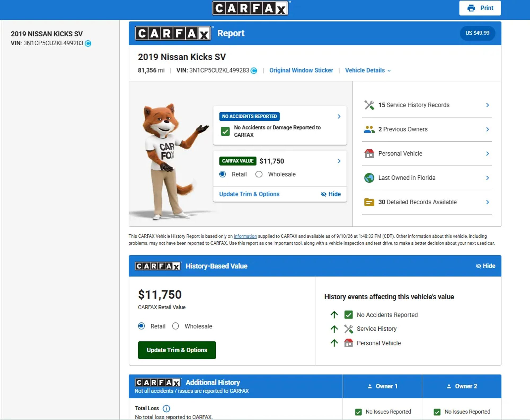Click the US $49.99 price badge
Viewport: 530px width, 420px height.
(x=477, y=33)
